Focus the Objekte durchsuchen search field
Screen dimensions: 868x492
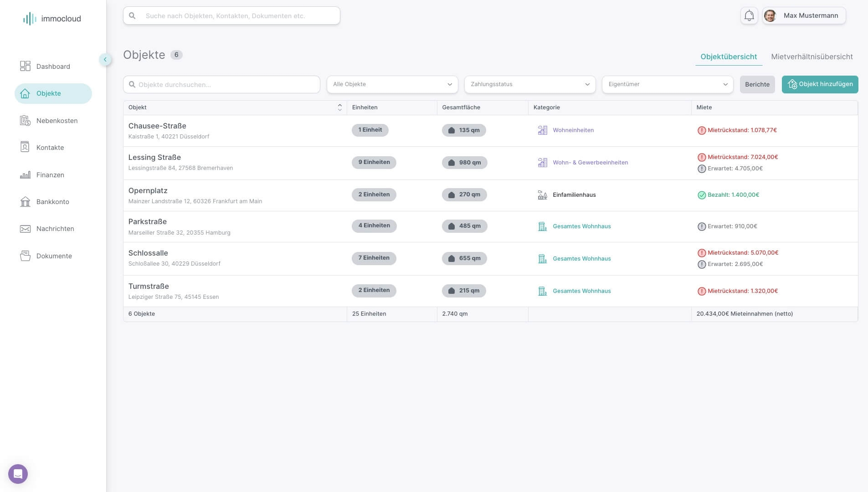pyautogui.click(x=221, y=85)
